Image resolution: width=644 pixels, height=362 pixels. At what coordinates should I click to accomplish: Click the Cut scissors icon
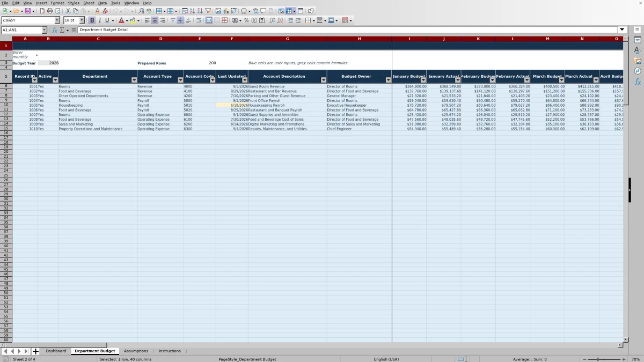pos(68,11)
